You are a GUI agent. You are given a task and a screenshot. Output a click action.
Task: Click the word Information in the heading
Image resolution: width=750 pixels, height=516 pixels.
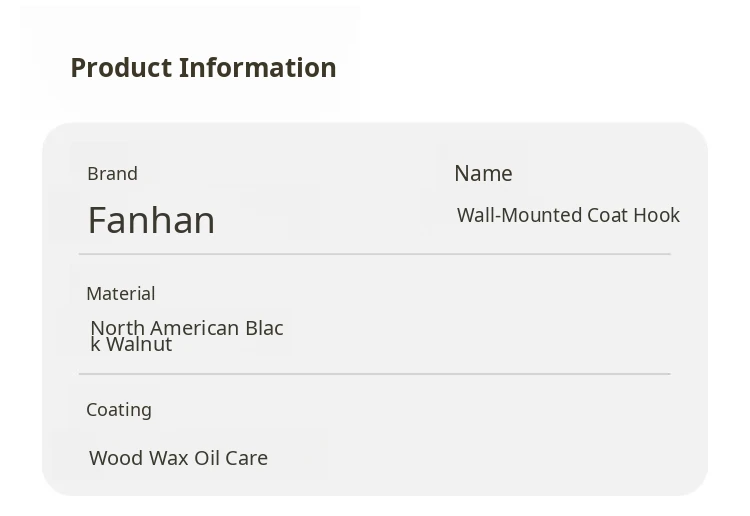coord(257,68)
